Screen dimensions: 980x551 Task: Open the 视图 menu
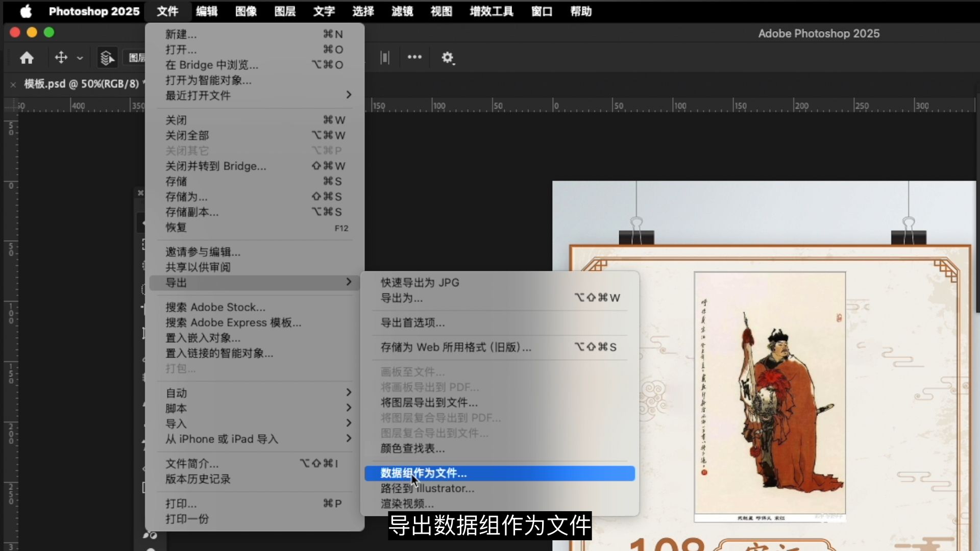442,11
